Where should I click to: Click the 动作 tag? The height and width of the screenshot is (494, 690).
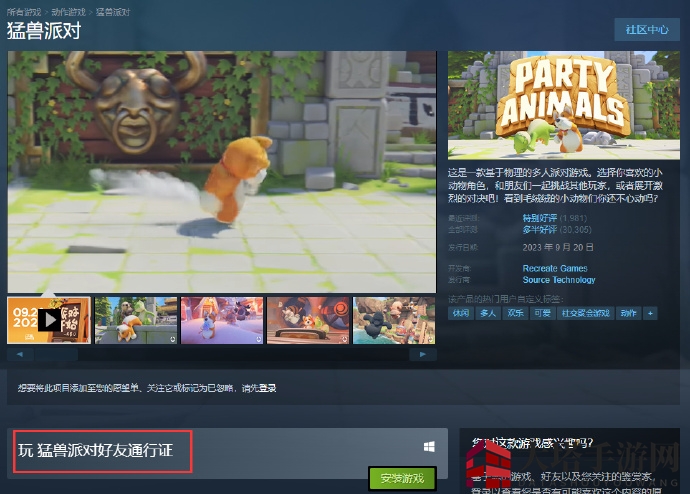click(628, 313)
